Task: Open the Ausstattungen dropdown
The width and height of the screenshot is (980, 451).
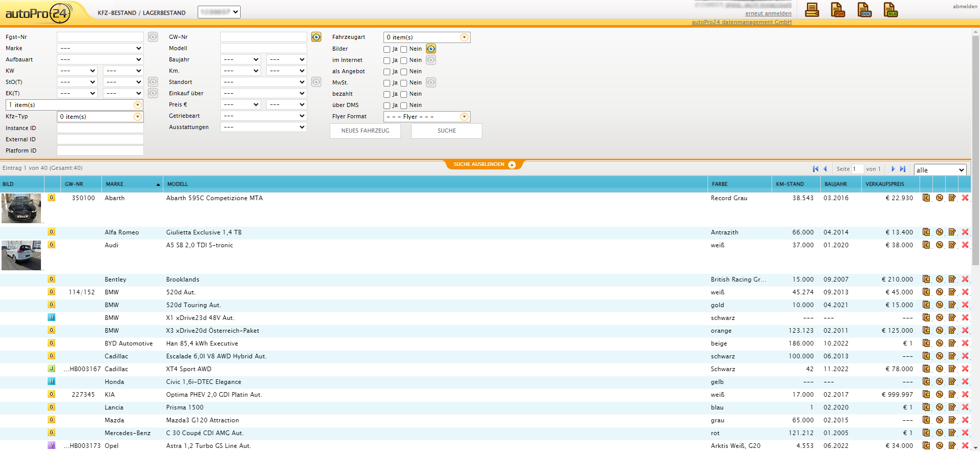Action: point(264,127)
